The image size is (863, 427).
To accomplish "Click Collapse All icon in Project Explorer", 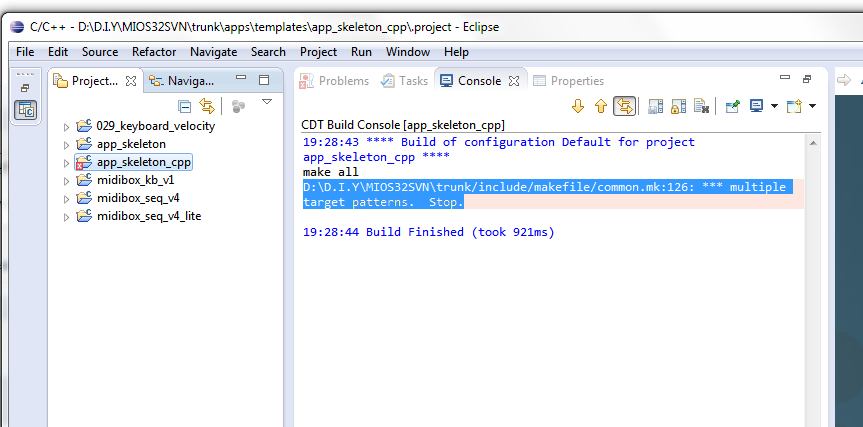I will (x=185, y=106).
